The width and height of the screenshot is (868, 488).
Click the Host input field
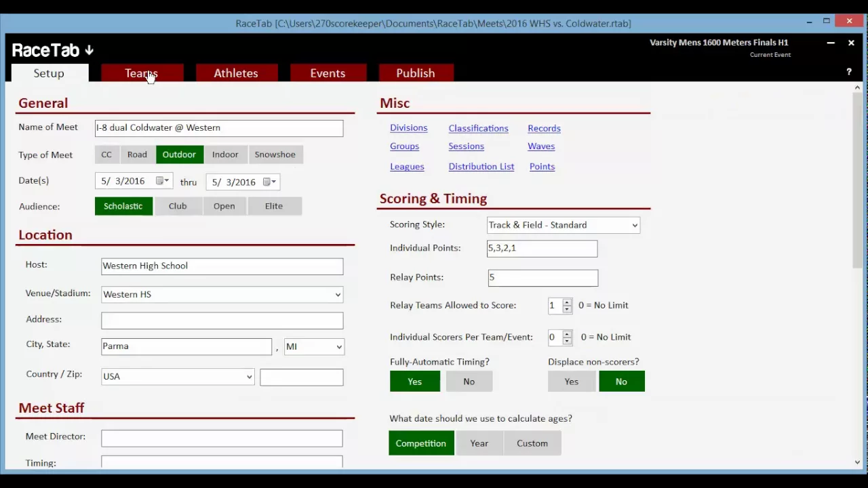(222, 266)
